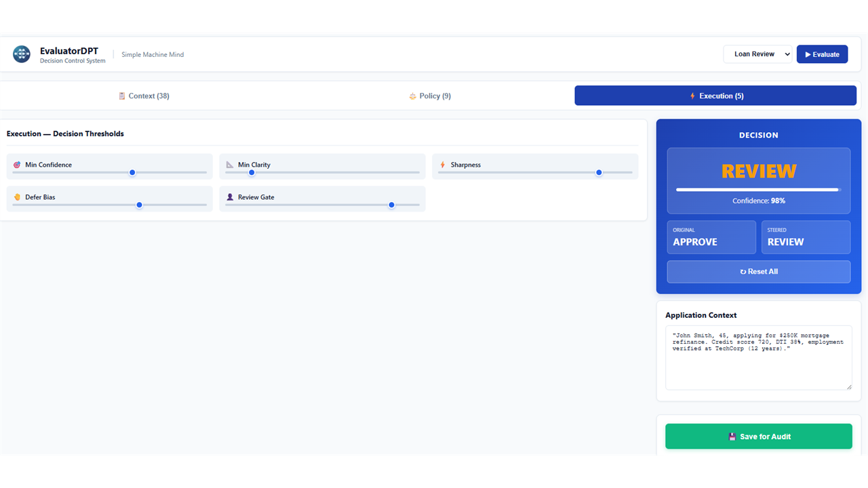Run the Evaluate button

point(822,54)
